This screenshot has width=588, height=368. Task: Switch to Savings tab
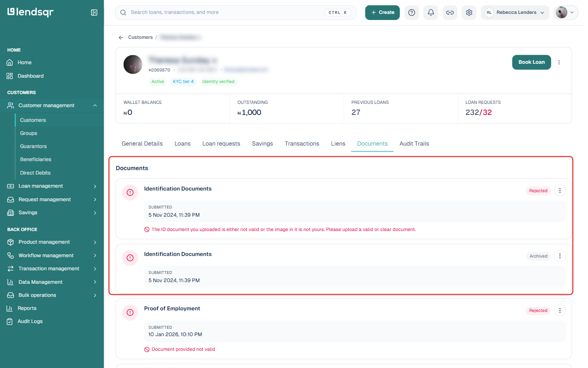pos(263,144)
